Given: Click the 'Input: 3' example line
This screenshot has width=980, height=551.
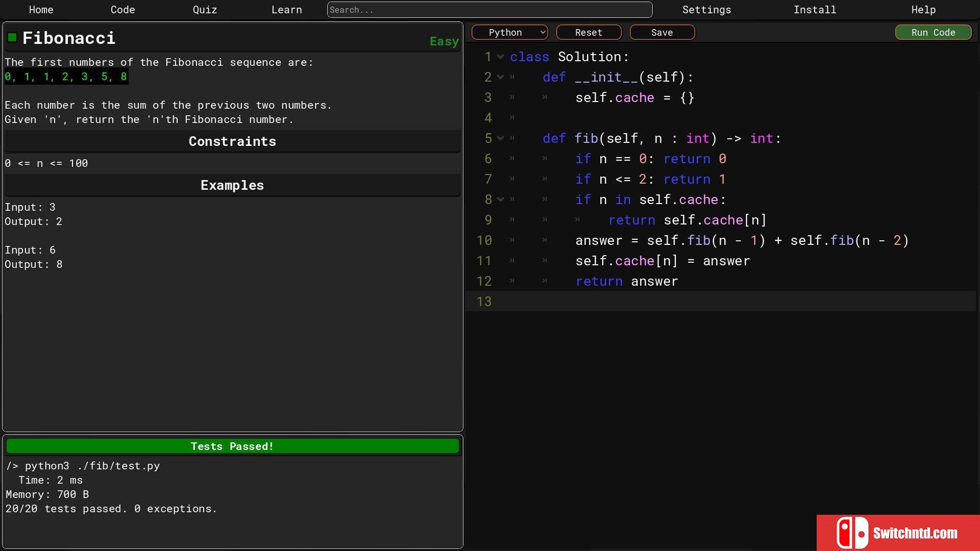Looking at the screenshot, I should tap(30, 207).
